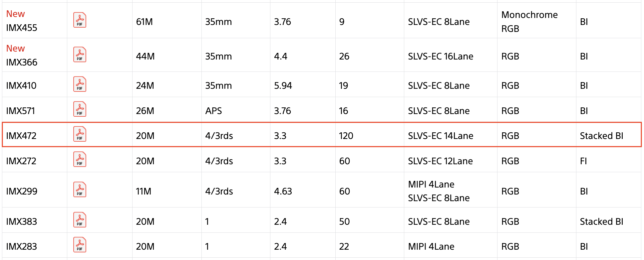Open the IMX299 PDF datasheet

[80, 190]
